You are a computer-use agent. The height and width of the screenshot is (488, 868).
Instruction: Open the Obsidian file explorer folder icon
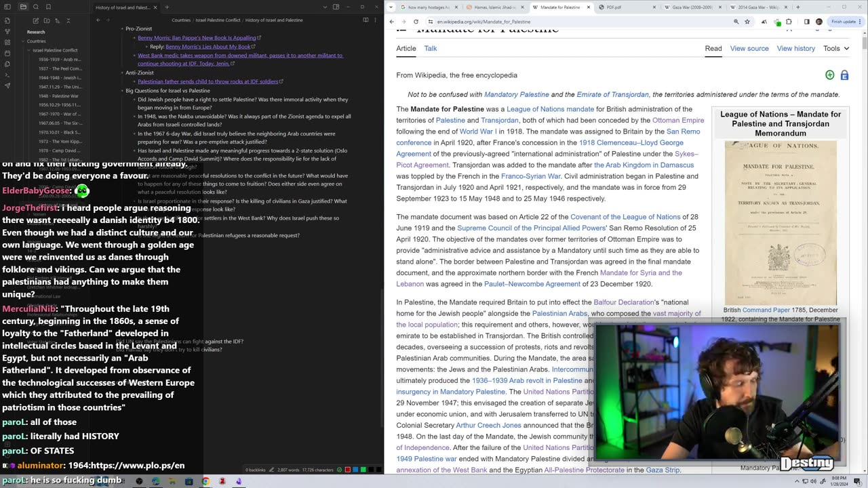[23, 7]
